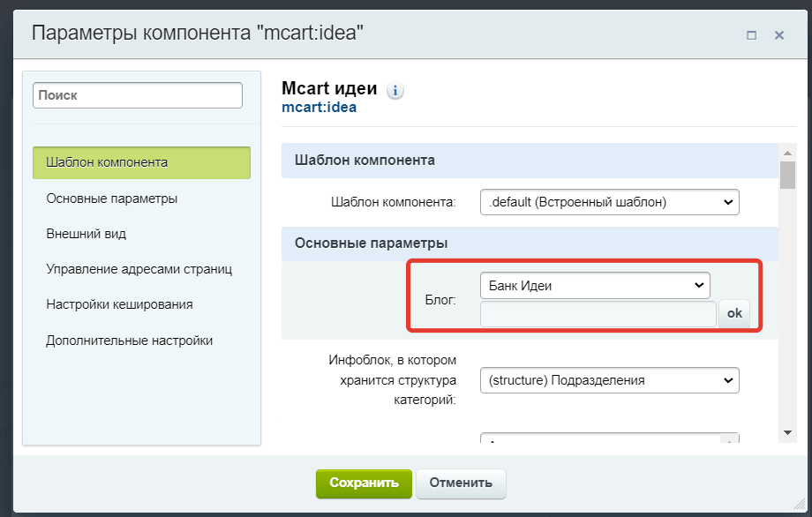Focus the Поиск search field
Image resolution: width=812 pixels, height=517 pixels.
pos(138,95)
